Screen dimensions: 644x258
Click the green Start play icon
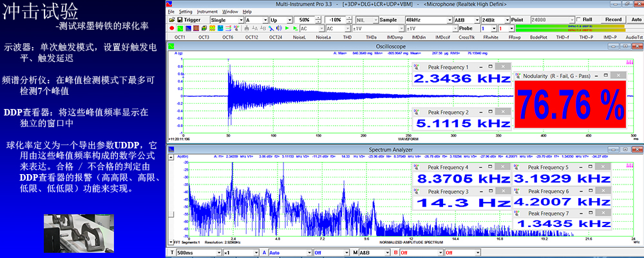click(x=287, y=28)
